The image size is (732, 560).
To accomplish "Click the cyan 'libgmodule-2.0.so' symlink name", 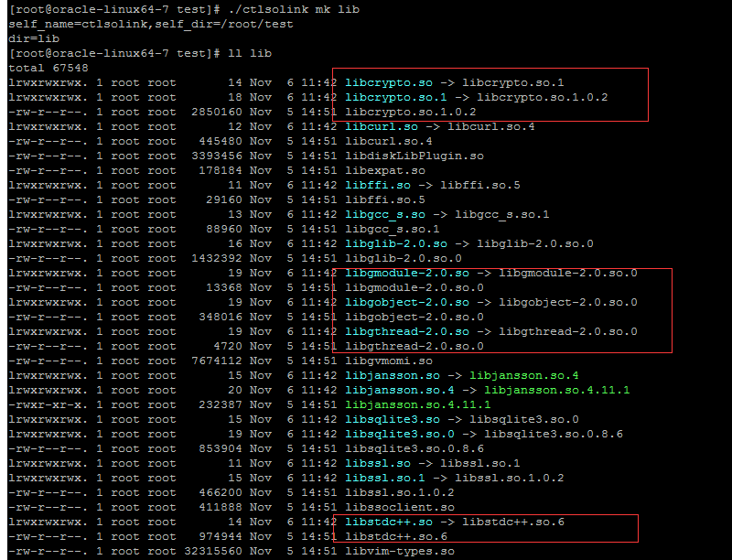I will click(407, 273).
